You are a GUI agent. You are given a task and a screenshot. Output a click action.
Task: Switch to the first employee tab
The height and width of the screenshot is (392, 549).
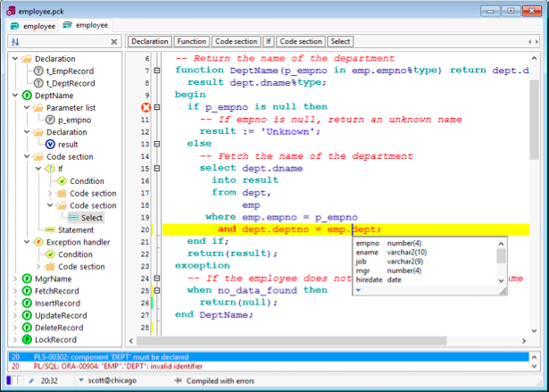click(32, 26)
